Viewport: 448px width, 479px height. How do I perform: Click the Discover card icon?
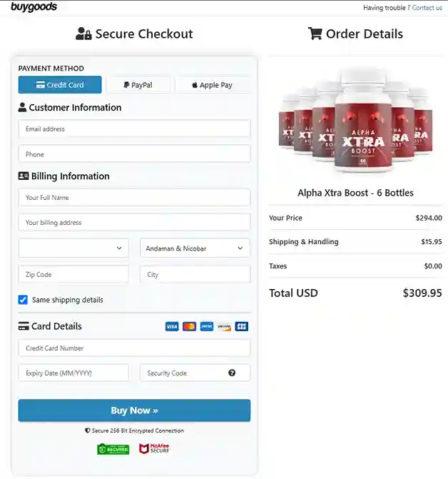tap(224, 326)
